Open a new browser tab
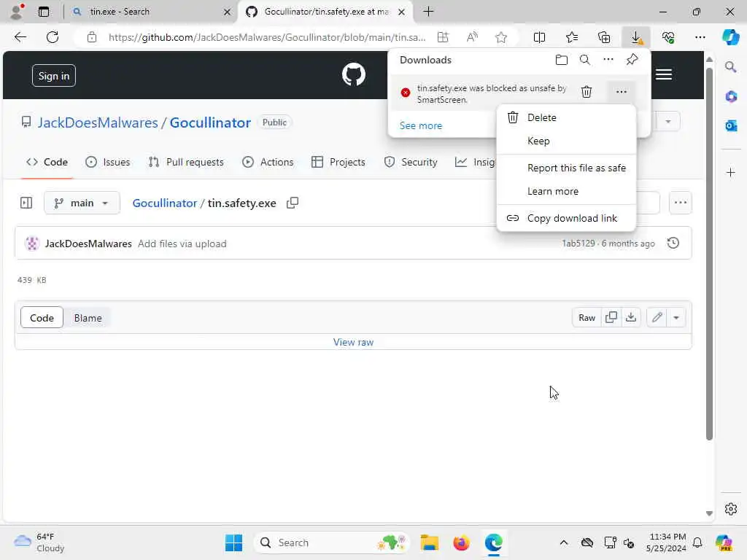747x560 pixels. click(x=428, y=12)
